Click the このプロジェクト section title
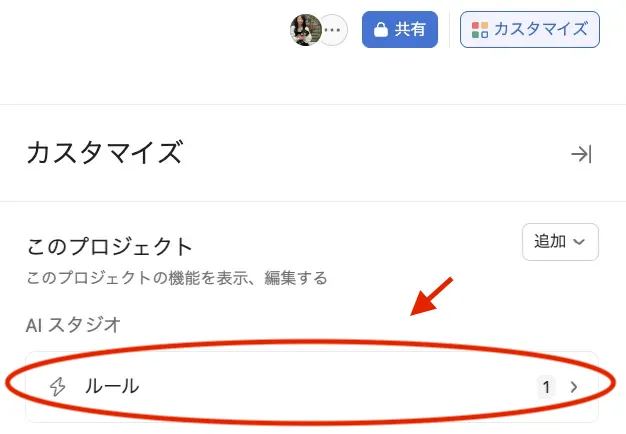The width and height of the screenshot is (626, 434). click(109, 246)
